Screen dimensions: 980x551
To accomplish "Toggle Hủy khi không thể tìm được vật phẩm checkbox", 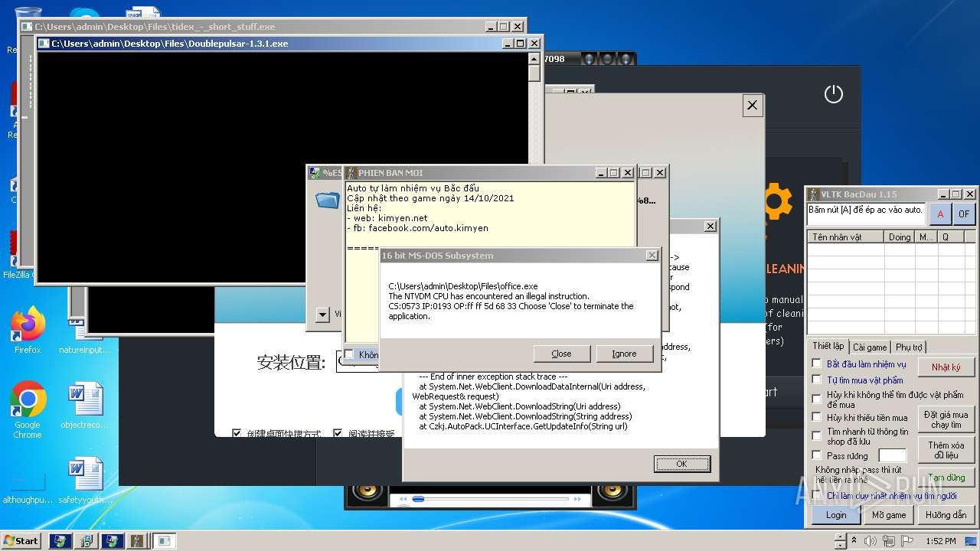I will click(x=817, y=399).
